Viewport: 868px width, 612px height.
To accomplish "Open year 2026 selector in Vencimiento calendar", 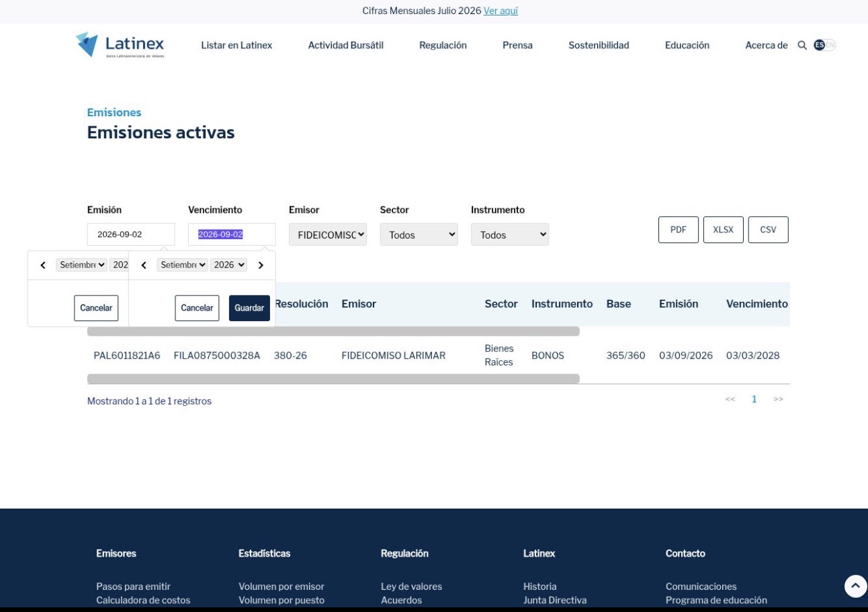I will click(x=228, y=265).
